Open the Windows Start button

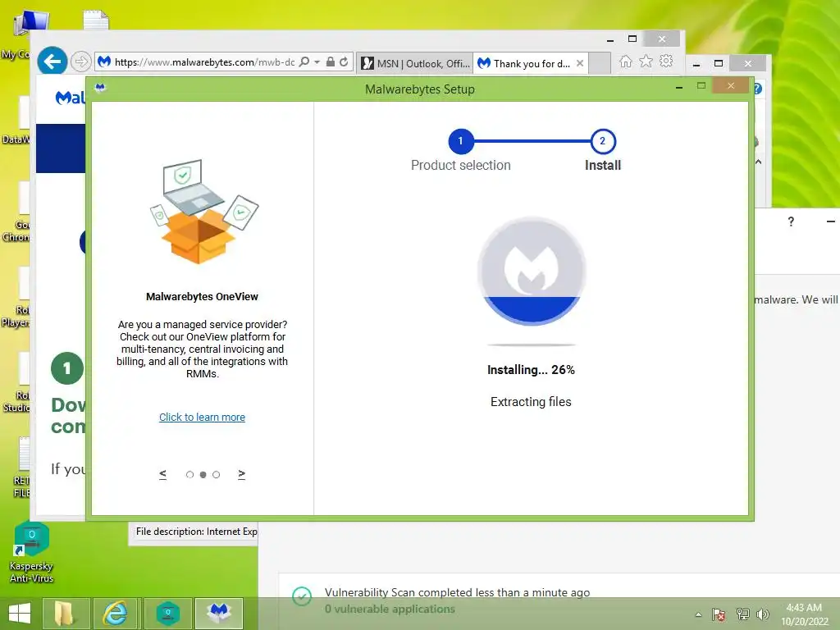pyautogui.click(x=20, y=613)
